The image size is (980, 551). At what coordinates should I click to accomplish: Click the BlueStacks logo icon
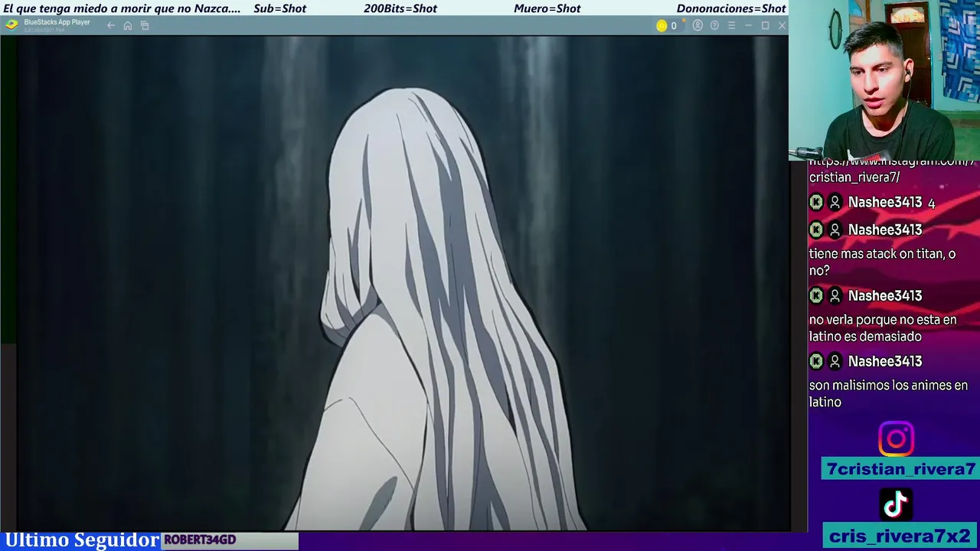pyautogui.click(x=11, y=24)
